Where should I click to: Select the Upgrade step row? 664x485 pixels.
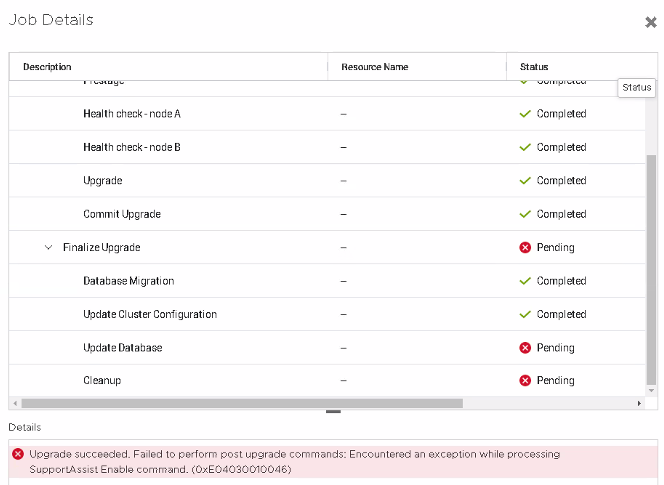[x=103, y=181]
